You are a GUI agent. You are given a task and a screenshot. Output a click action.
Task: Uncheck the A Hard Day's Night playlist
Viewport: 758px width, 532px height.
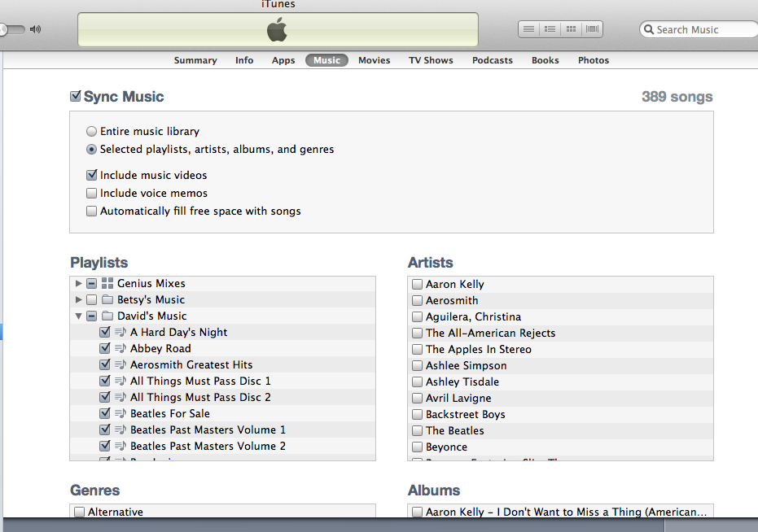pyautogui.click(x=105, y=332)
